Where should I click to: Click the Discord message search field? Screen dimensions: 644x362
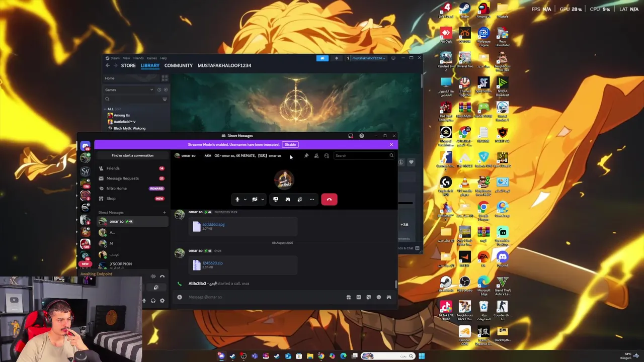pos(363,156)
